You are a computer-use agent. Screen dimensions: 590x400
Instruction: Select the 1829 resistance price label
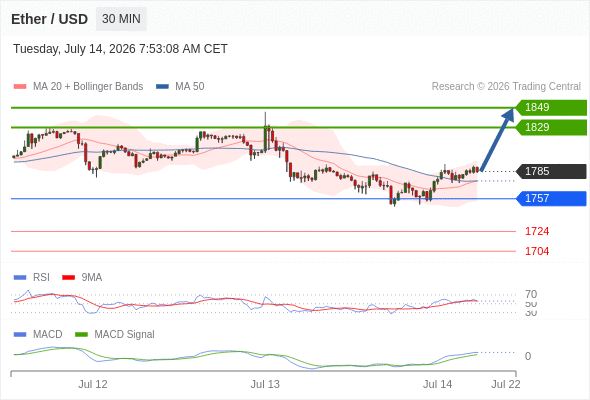551,128
